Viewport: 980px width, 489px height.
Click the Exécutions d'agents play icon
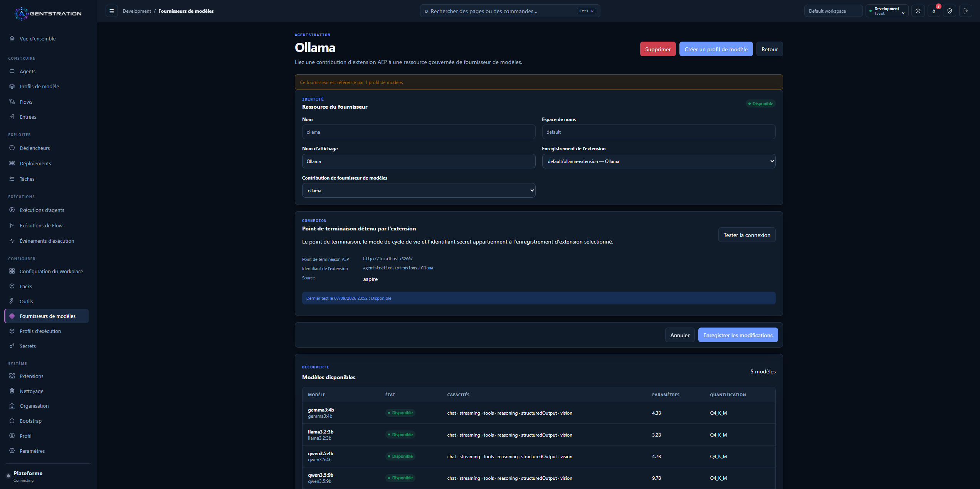pos(12,210)
